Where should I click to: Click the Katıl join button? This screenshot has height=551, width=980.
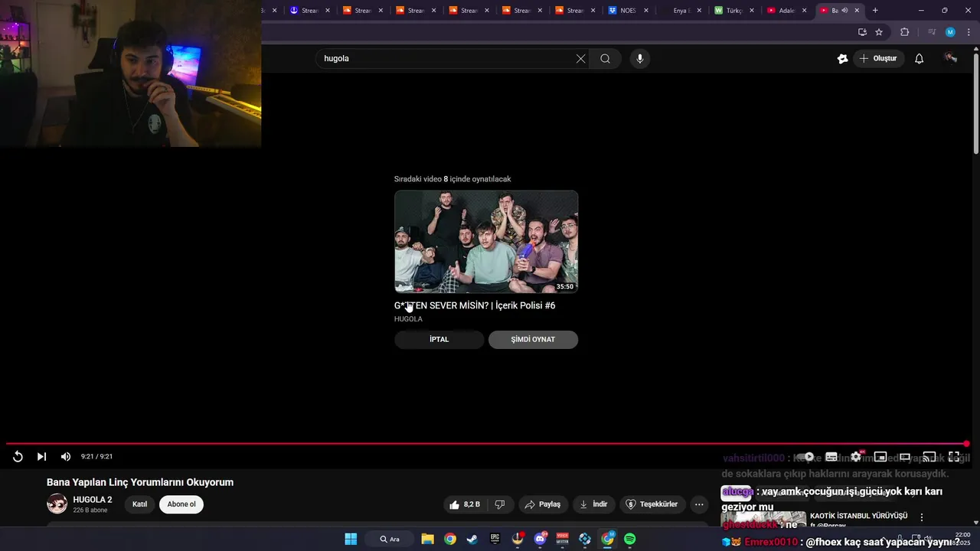(139, 504)
